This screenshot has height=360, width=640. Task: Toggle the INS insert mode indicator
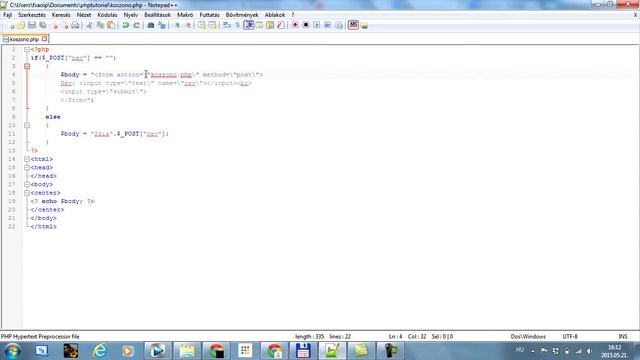click(x=623, y=336)
